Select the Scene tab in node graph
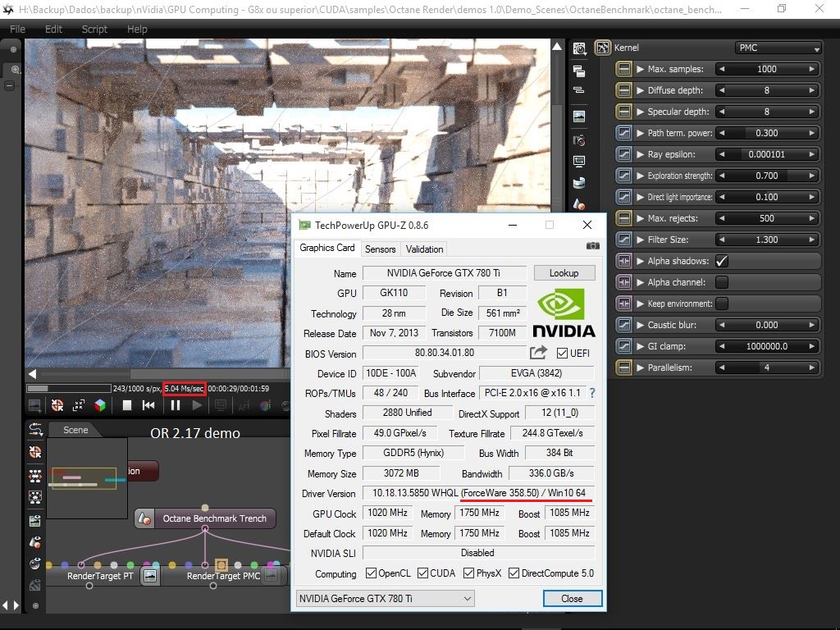 pos(75,430)
